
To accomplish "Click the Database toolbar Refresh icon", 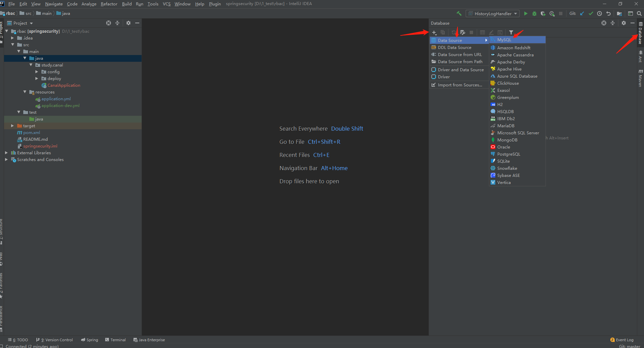I will [x=454, y=32].
